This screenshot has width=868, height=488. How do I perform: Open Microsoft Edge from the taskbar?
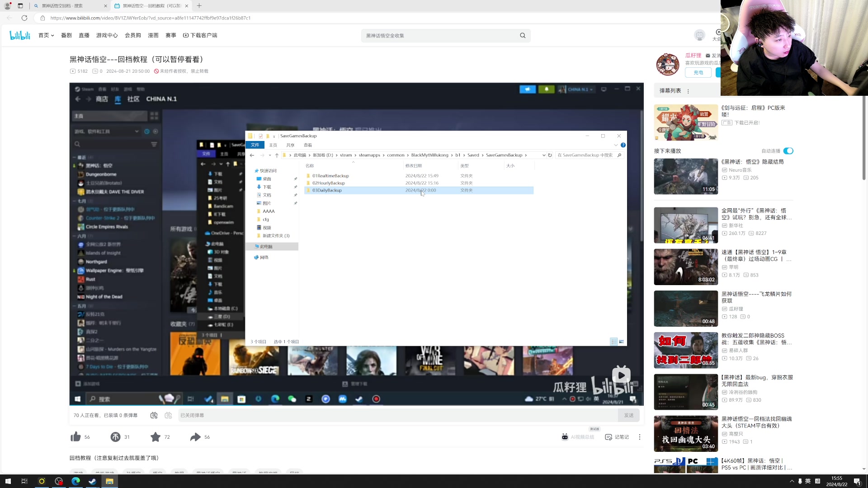[x=75, y=481]
